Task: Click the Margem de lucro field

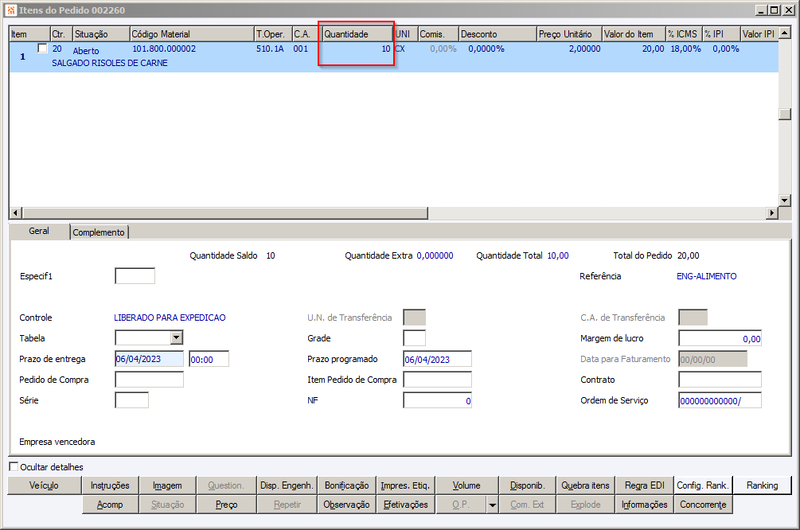Action: [720, 338]
